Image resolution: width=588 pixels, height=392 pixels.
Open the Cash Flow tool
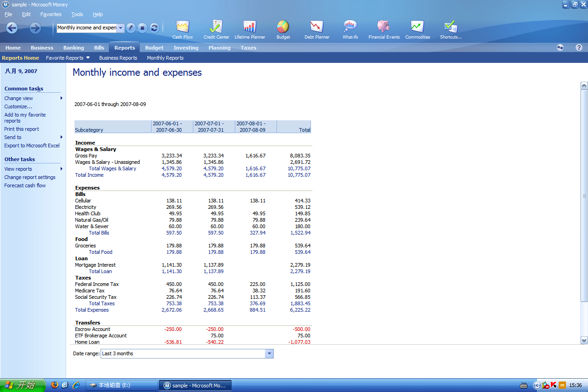(x=182, y=28)
